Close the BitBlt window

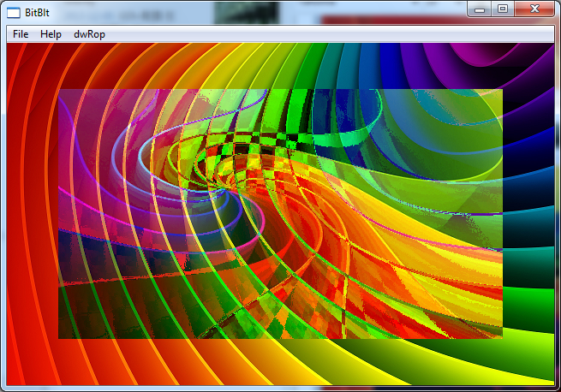(x=534, y=9)
